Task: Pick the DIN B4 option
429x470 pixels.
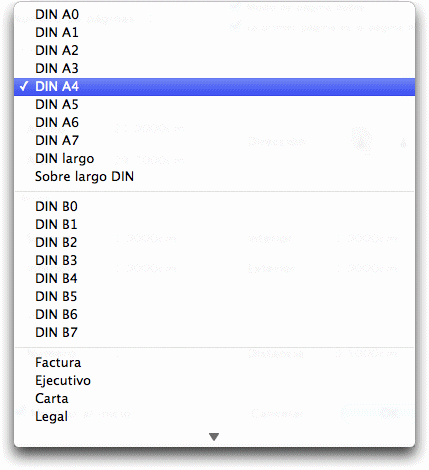Action: [214, 279]
